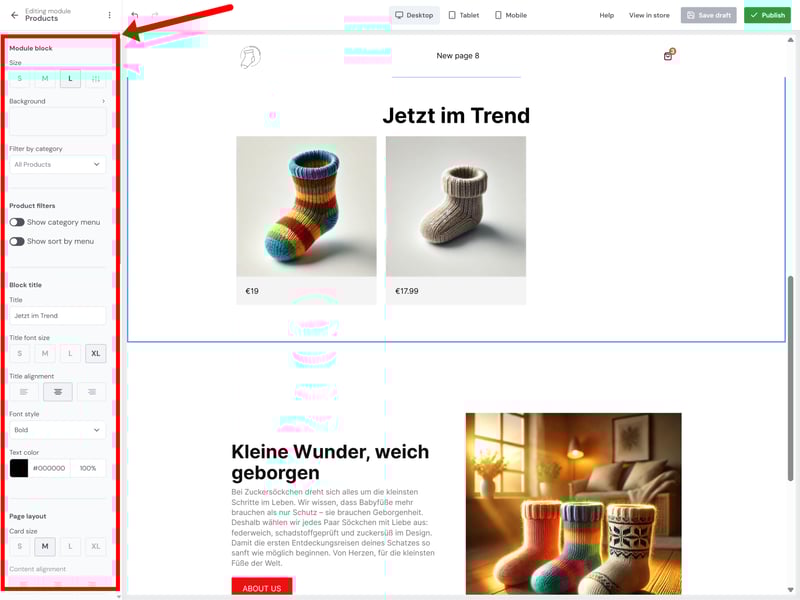Click the €19 price label
The height and width of the screenshot is (600, 800).
click(x=252, y=291)
